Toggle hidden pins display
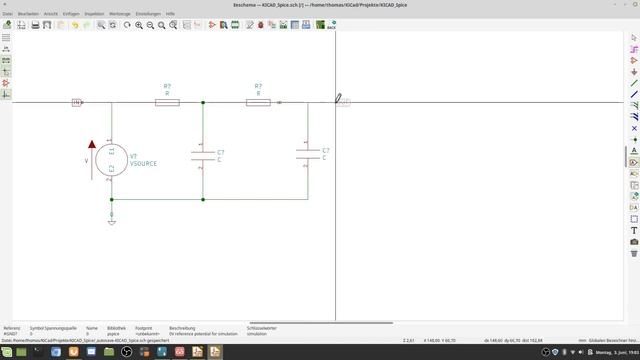This screenshot has height=360, width=640. 6,83
